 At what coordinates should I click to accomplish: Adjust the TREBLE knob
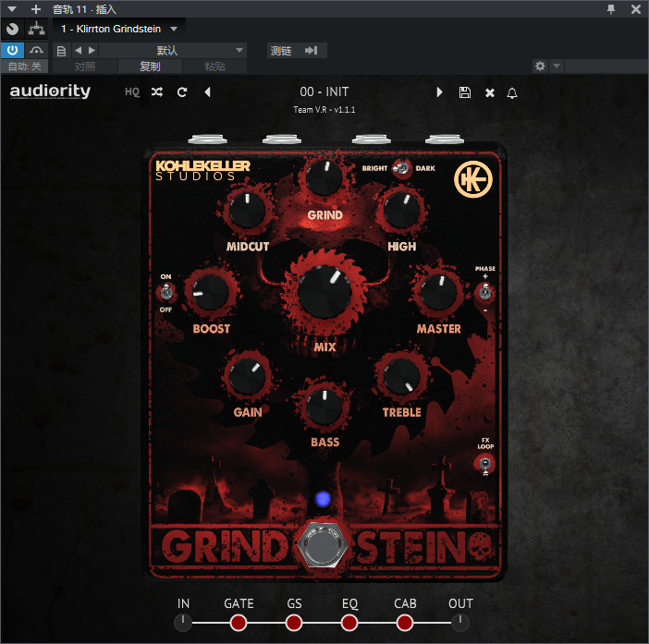click(401, 376)
